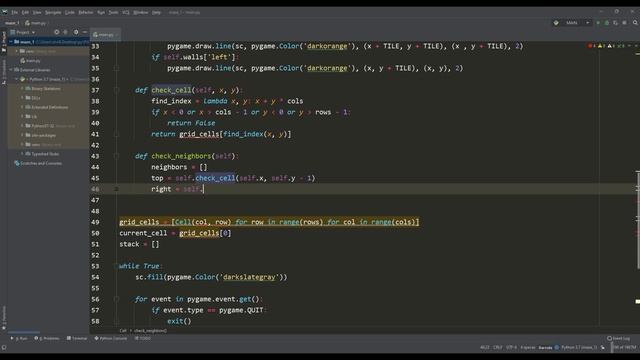This screenshot has width=640, height=360.
Task: Open Search Everywhere magnifier icon
Action: click(636, 23)
